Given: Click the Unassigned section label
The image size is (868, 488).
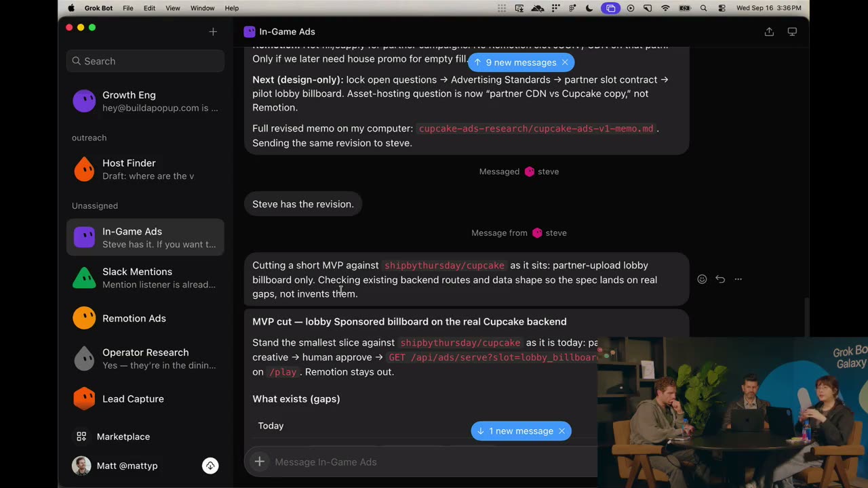Looking at the screenshot, I should point(95,205).
